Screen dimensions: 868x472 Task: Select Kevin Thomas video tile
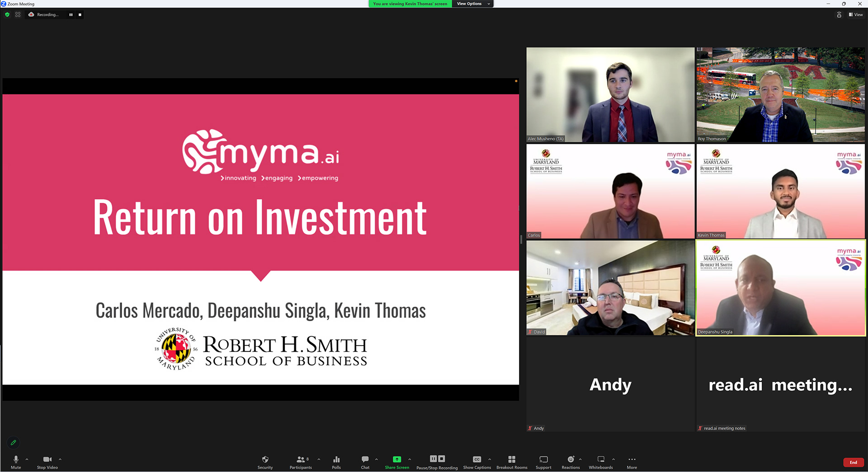tap(780, 192)
